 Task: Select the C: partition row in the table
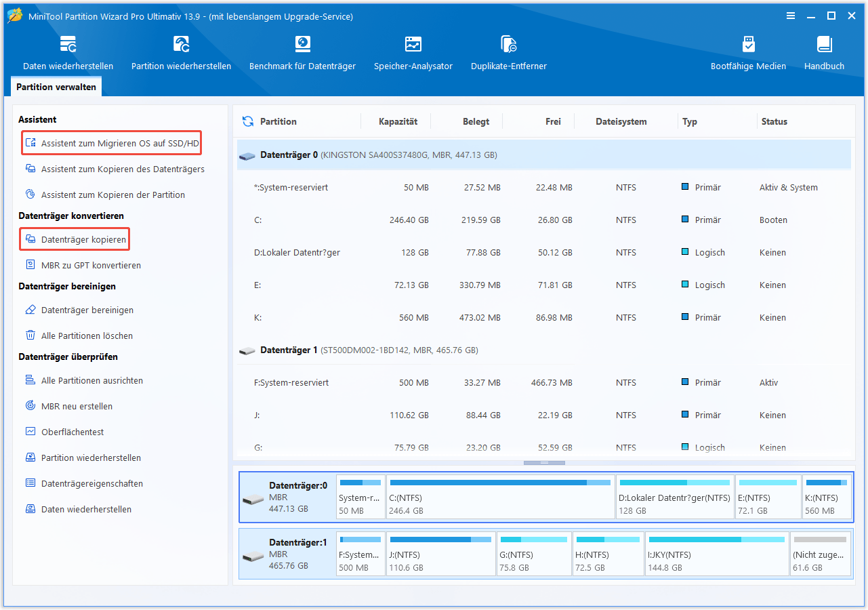(x=544, y=220)
